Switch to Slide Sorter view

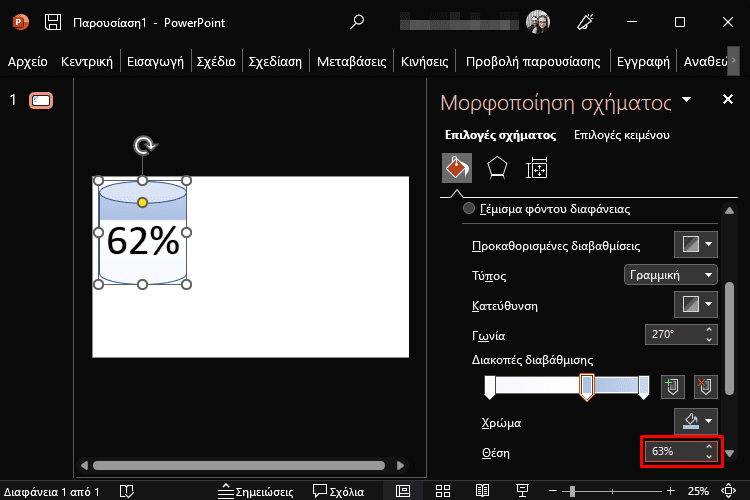[443, 491]
